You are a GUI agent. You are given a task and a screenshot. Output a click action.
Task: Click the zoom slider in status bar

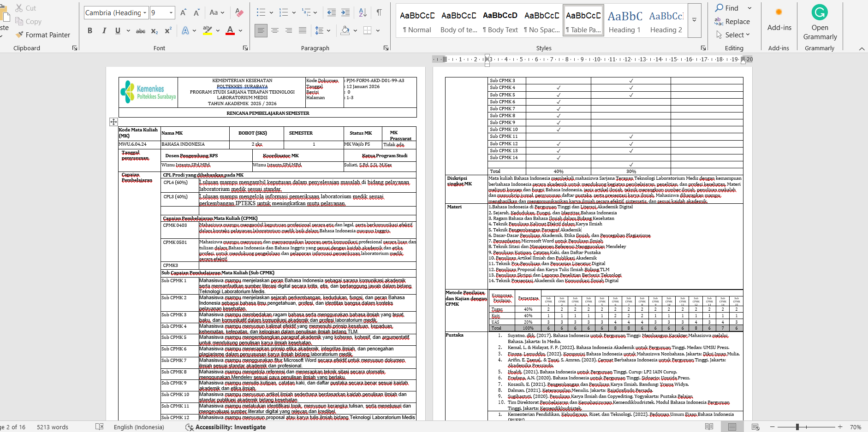797,427
